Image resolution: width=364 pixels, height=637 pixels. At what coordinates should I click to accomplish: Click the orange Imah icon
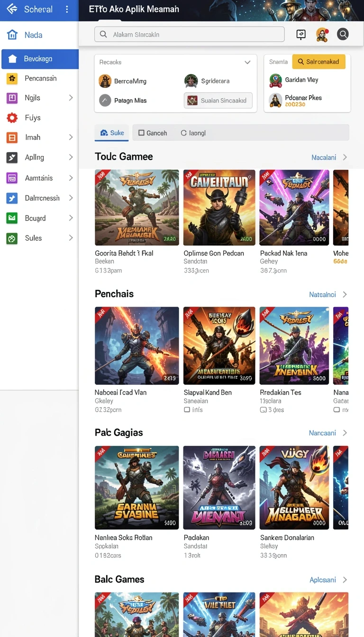[12, 137]
